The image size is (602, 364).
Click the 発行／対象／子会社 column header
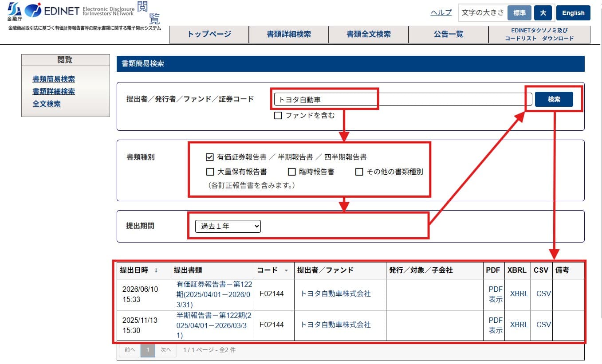tap(435, 270)
